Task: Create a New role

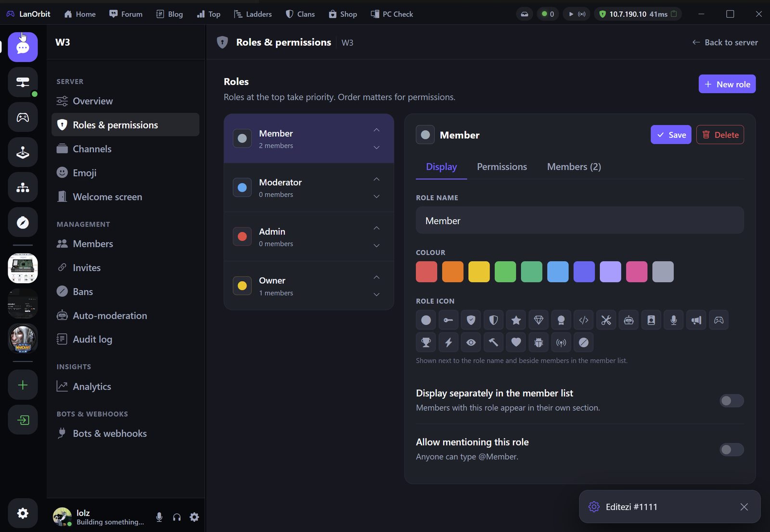Action: tap(727, 84)
